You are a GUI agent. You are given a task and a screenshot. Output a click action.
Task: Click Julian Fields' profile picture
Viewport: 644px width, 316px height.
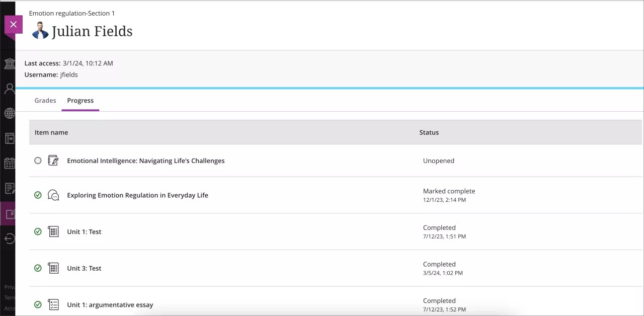pos(40,31)
